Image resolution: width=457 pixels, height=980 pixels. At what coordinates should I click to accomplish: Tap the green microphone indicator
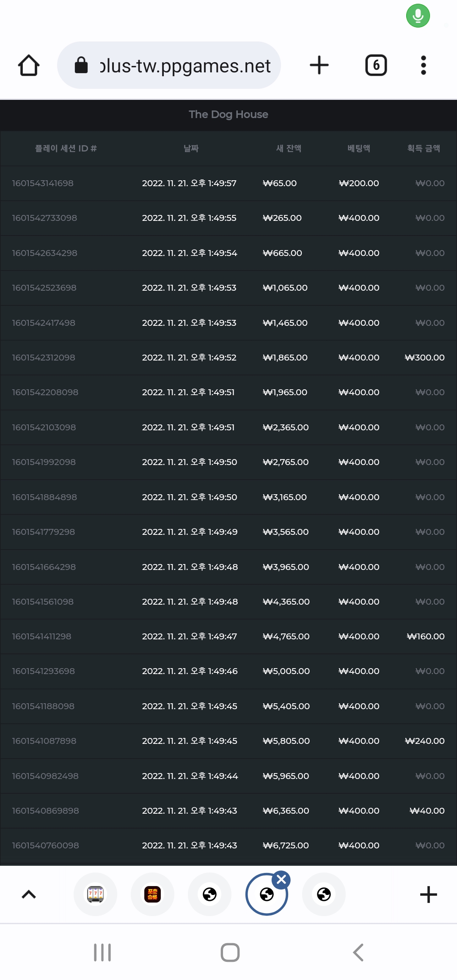coord(418,16)
